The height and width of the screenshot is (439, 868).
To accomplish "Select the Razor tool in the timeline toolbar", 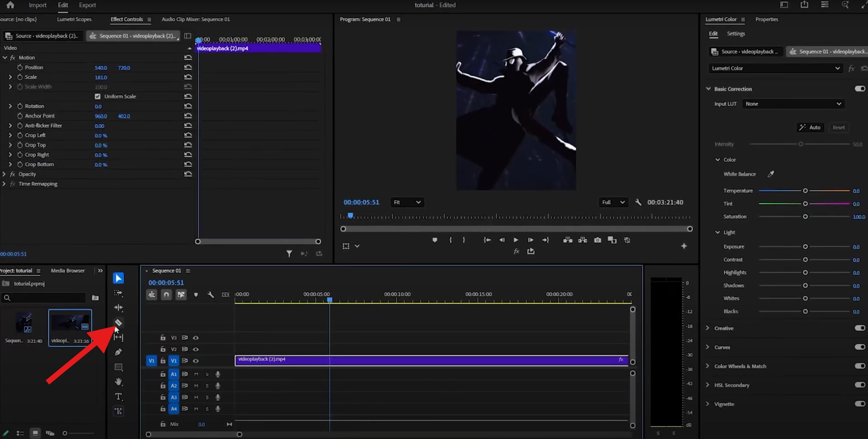I will pos(118,322).
